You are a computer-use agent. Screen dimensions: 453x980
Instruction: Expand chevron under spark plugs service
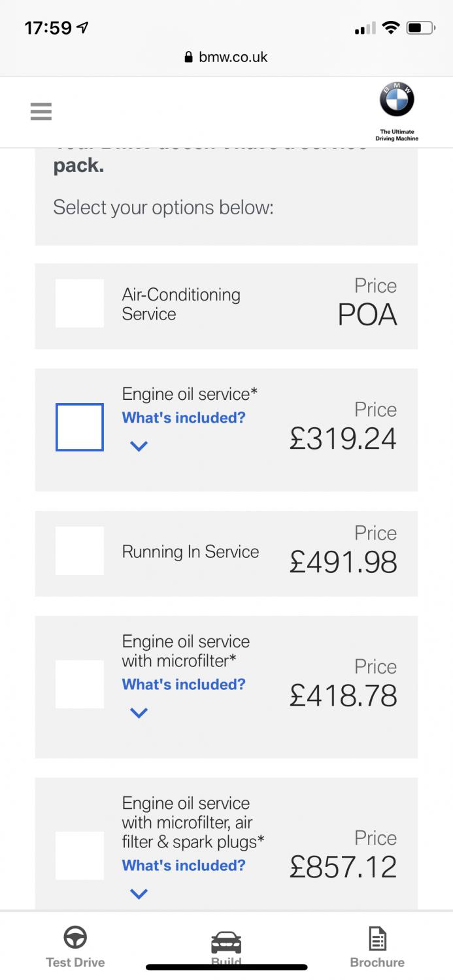[x=139, y=894]
